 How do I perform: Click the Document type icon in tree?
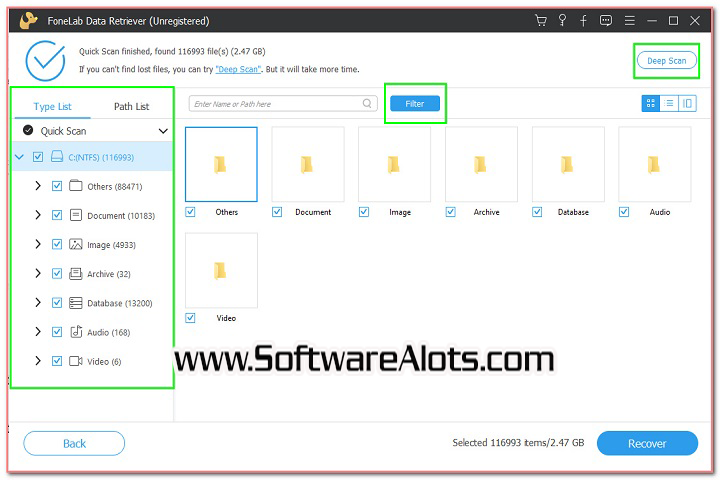pos(76,215)
